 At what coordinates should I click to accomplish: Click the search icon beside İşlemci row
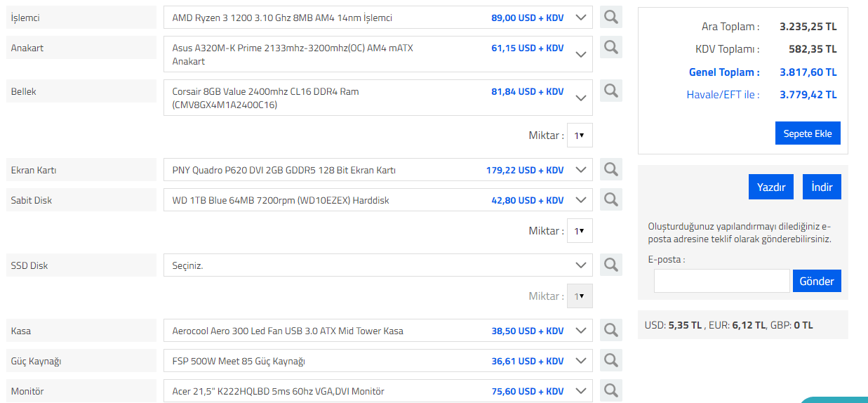point(611,18)
